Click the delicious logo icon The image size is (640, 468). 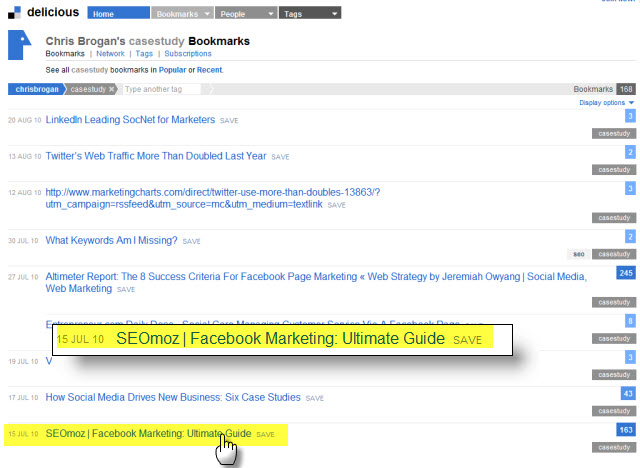[15, 13]
